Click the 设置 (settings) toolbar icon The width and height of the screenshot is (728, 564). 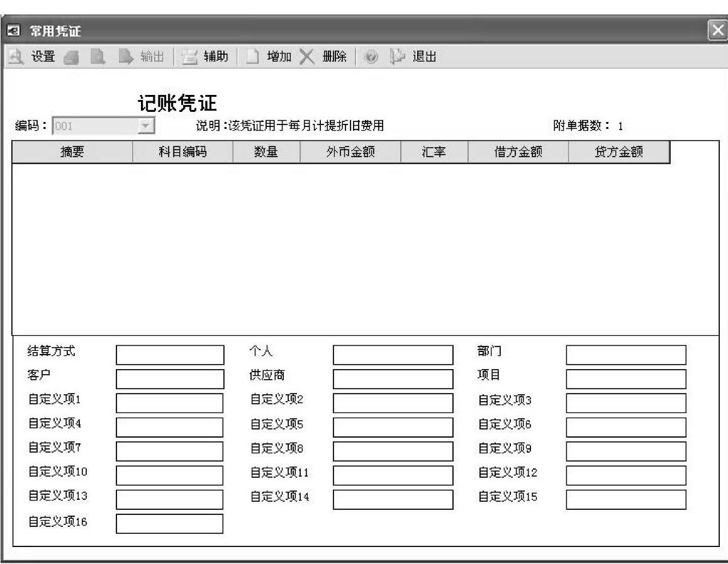[16, 57]
